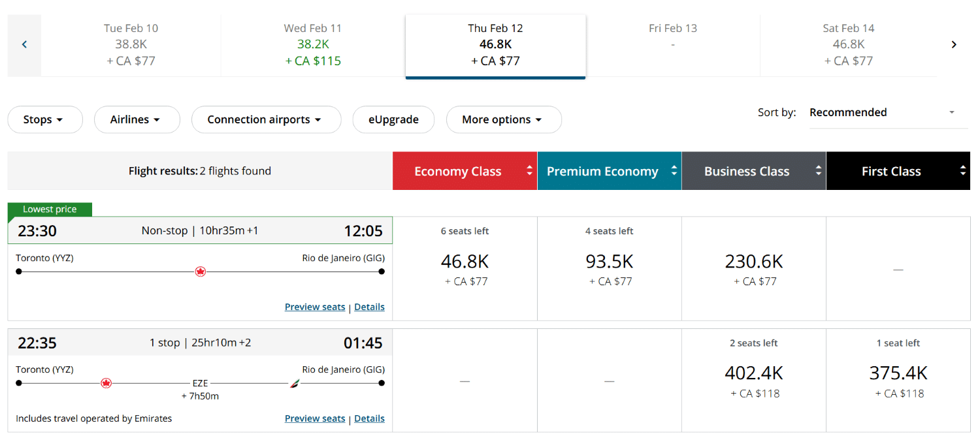Viewport: 980px width, 436px height.
Task: Expand the Connection airports filter
Action: click(x=266, y=119)
